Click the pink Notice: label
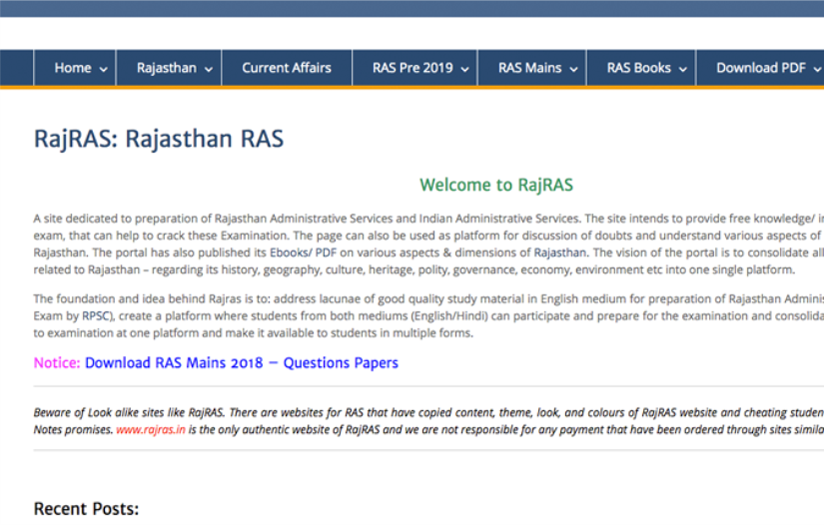825x525 pixels. pos(57,363)
